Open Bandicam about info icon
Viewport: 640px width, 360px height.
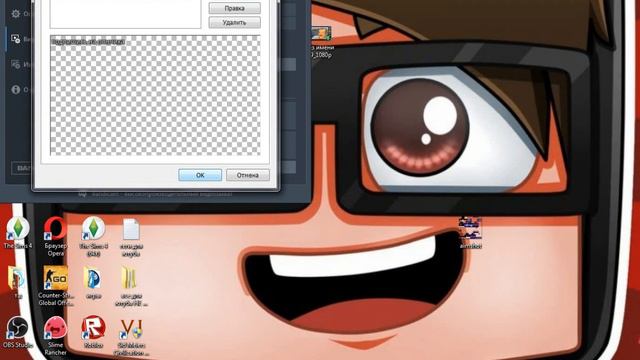coord(16,89)
